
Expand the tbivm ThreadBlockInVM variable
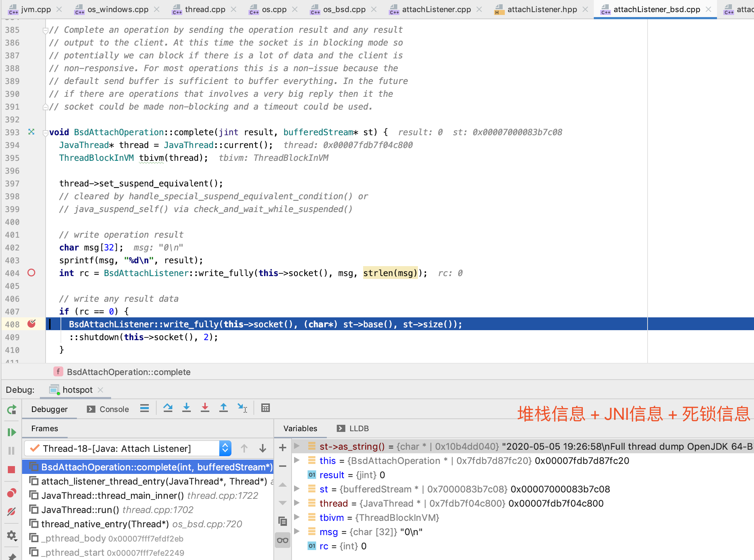click(x=297, y=518)
